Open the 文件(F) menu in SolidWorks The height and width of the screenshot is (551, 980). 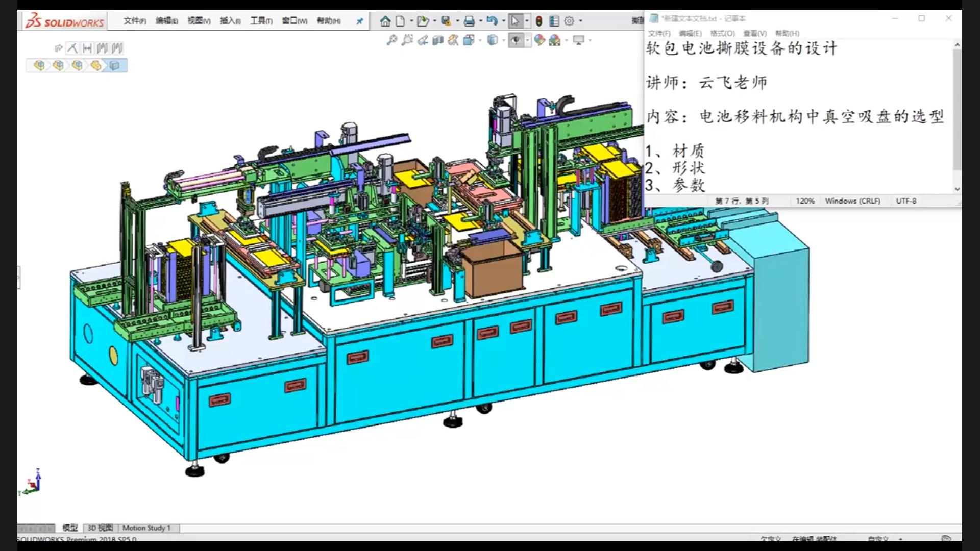pos(135,21)
